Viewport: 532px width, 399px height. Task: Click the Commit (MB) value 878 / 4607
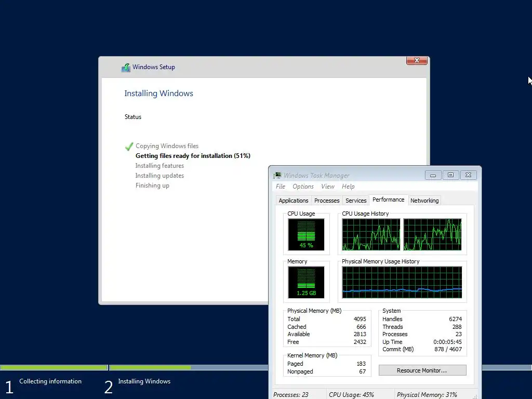coord(448,349)
